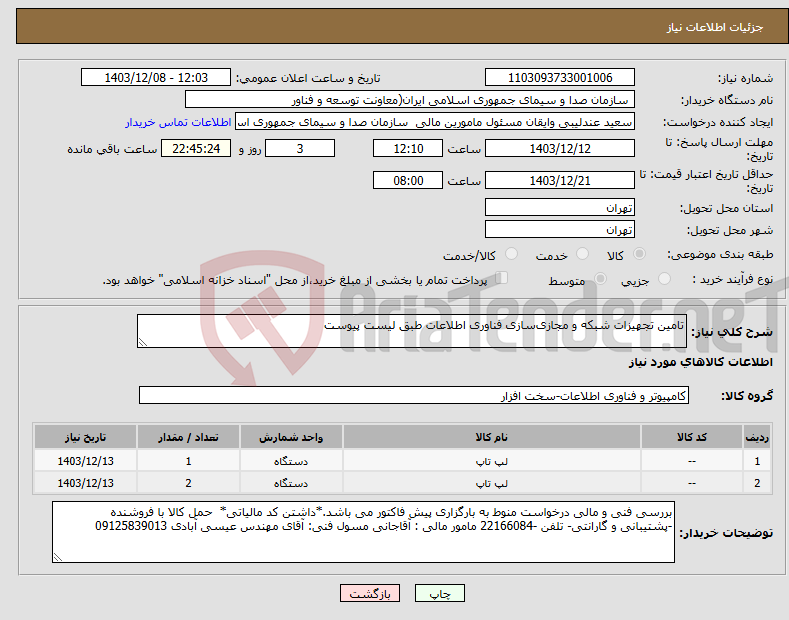Click the بازگشت back button
Image resolution: width=789 pixels, height=620 pixels.
[x=370, y=593]
